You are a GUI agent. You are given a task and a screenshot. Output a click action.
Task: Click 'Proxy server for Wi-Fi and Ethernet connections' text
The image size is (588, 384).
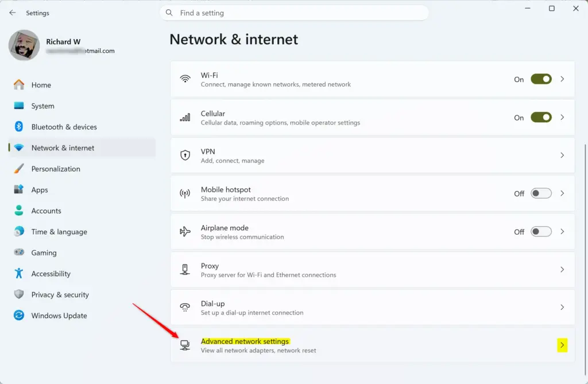click(x=269, y=275)
